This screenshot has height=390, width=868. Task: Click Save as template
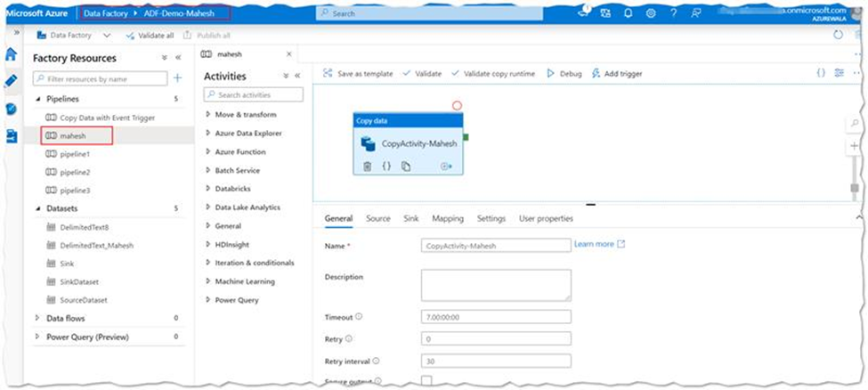pyautogui.click(x=358, y=73)
